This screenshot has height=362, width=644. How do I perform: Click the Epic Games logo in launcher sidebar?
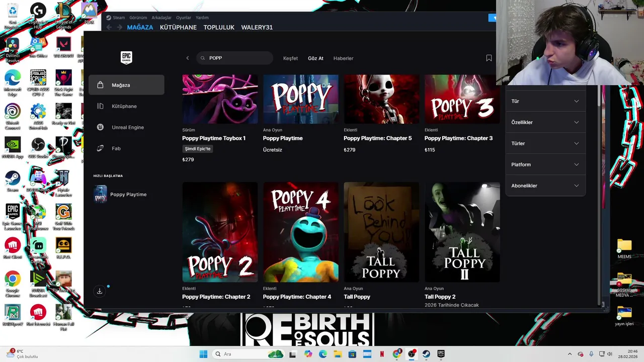[126, 57]
